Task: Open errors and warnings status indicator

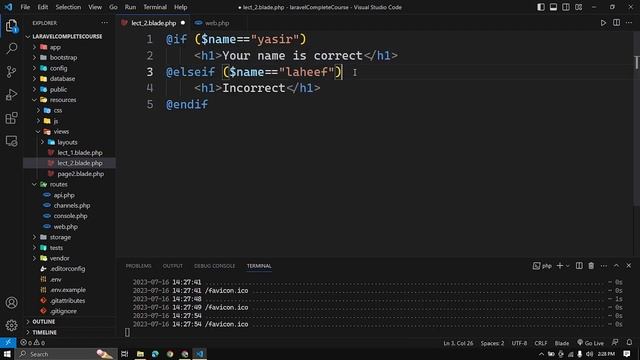Action: (32, 342)
